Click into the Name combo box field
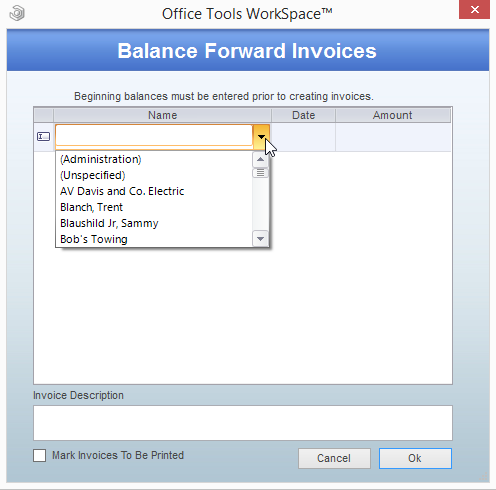Viewport: 496px width, 490px height. point(154,135)
